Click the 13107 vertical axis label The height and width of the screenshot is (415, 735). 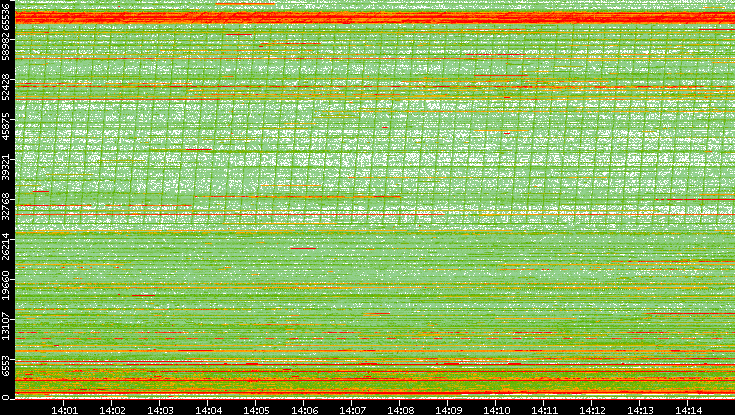pos(5,326)
